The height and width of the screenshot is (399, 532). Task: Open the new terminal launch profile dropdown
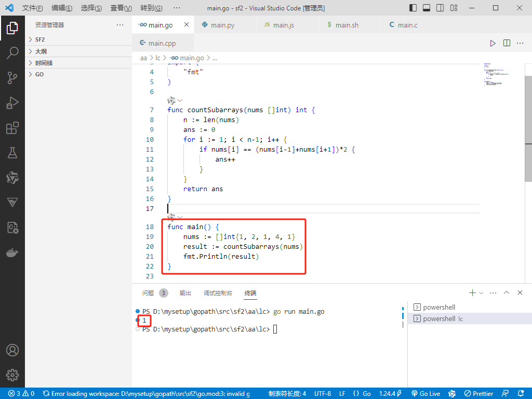tap(481, 293)
